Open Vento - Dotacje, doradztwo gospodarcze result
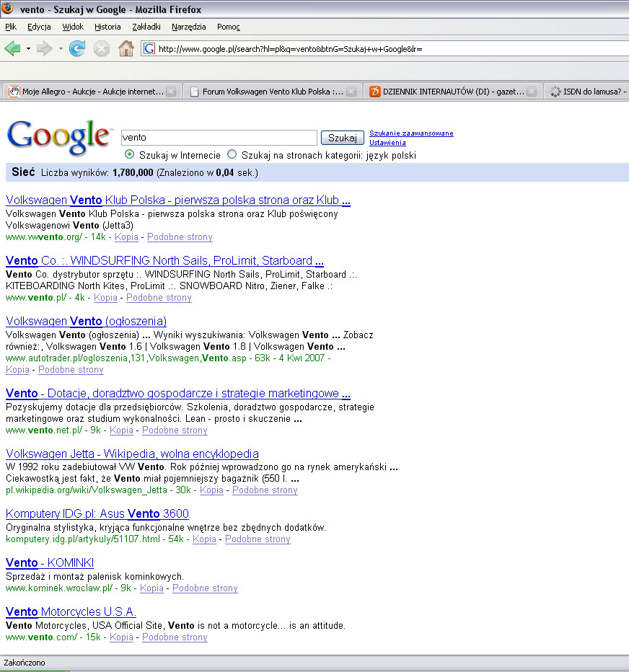The image size is (629, 672). [178, 394]
